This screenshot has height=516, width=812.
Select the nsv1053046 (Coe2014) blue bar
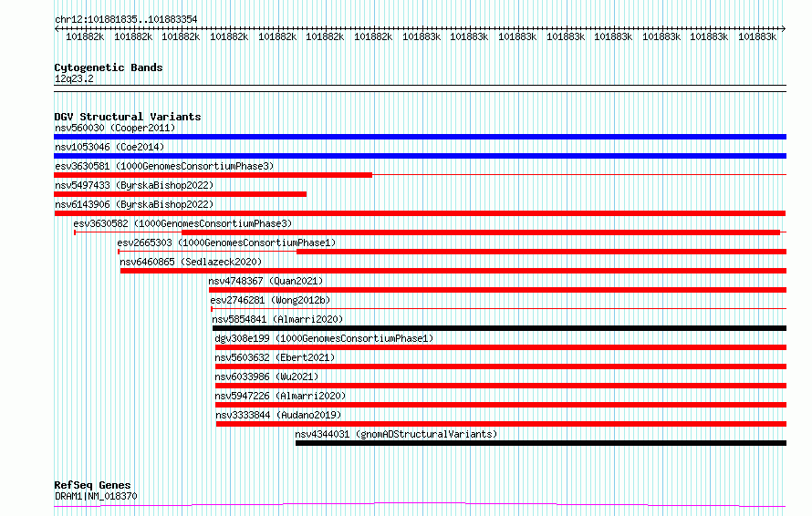click(x=420, y=156)
